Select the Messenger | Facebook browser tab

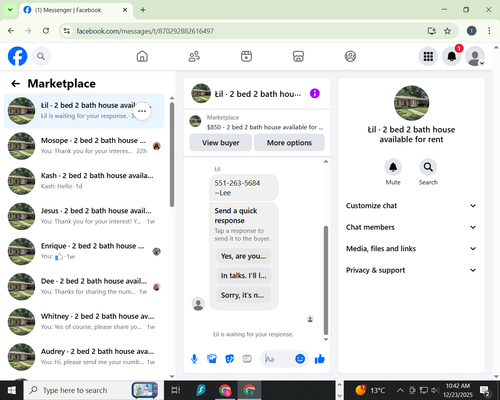pos(76,10)
